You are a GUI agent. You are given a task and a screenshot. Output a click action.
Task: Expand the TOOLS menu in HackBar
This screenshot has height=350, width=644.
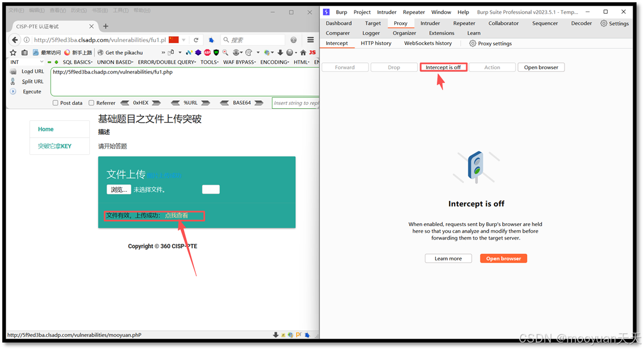click(209, 62)
